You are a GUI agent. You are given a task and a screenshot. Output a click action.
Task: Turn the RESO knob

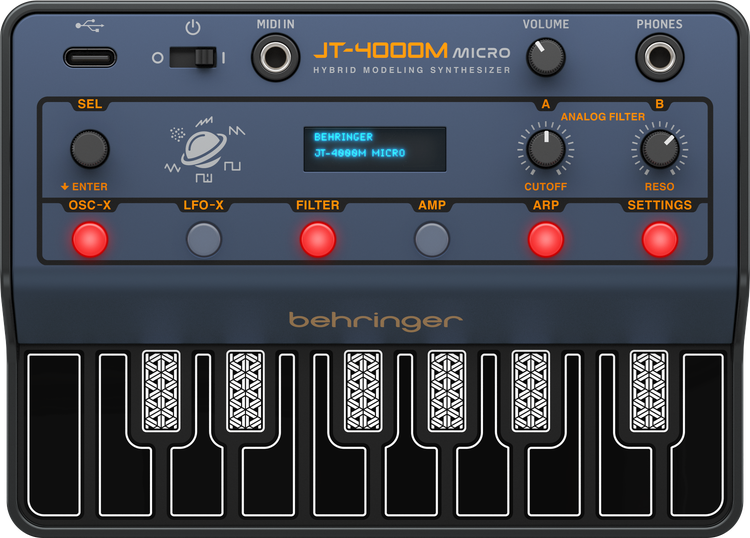(660, 149)
